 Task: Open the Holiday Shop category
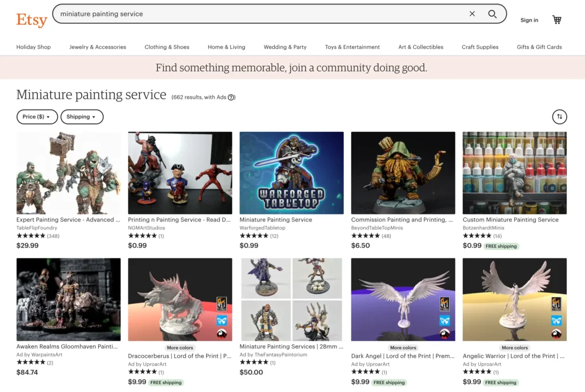click(34, 47)
